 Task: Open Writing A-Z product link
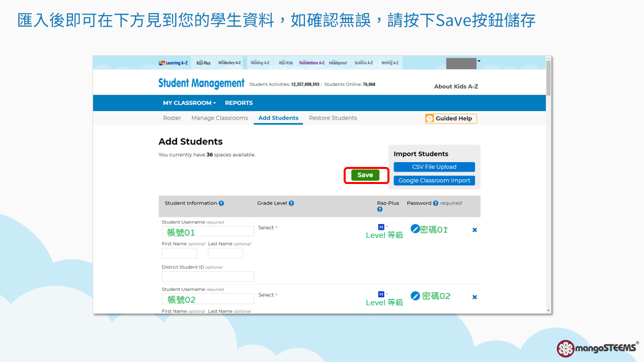click(x=390, y=63)
